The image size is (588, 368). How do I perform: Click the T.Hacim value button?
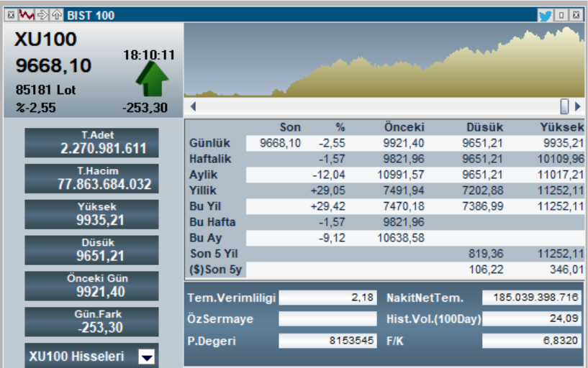(91, 178)
